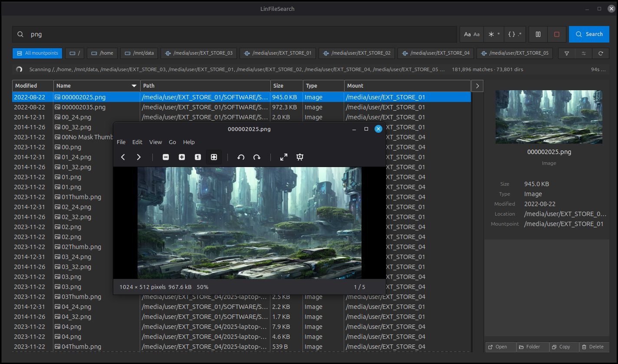
Task: Collapse the preview panel with chevron
Action: click(477, 86)
